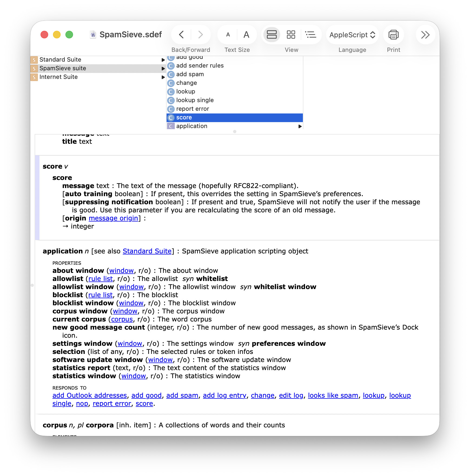Click the C icon beside the score command
This screenshot has width=470, height=476.
(x=171, y=118)
